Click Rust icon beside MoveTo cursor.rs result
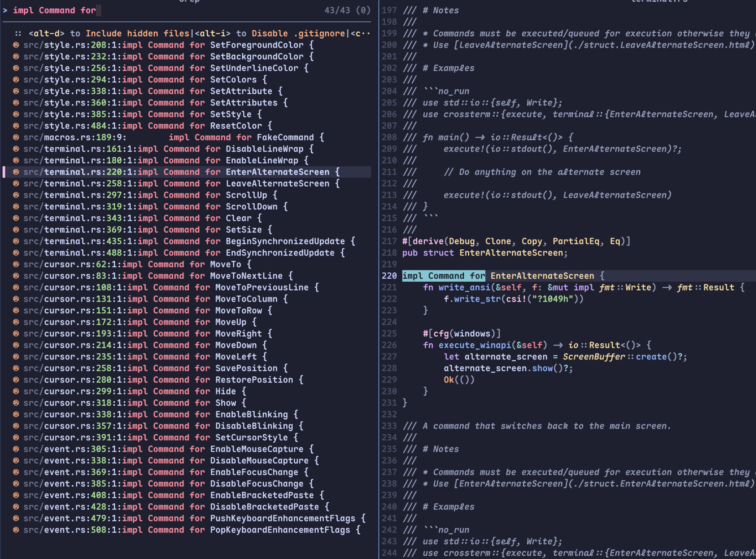The image size is (756, 559). 16,264
